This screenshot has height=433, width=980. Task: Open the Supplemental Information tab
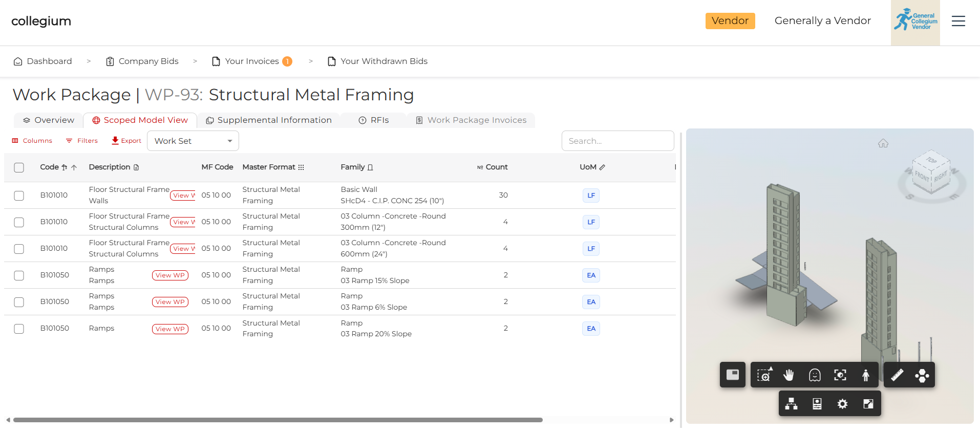(269, 120)
